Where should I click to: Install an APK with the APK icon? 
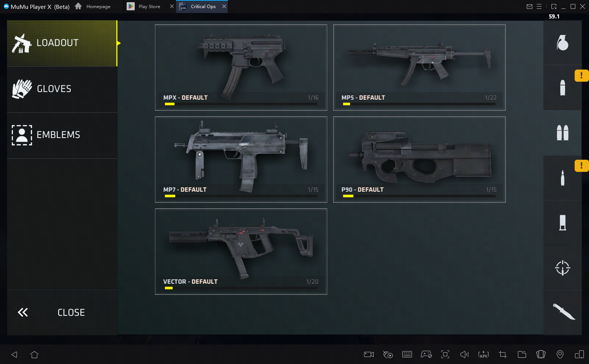pyautogui.click(x=483, y=354)
